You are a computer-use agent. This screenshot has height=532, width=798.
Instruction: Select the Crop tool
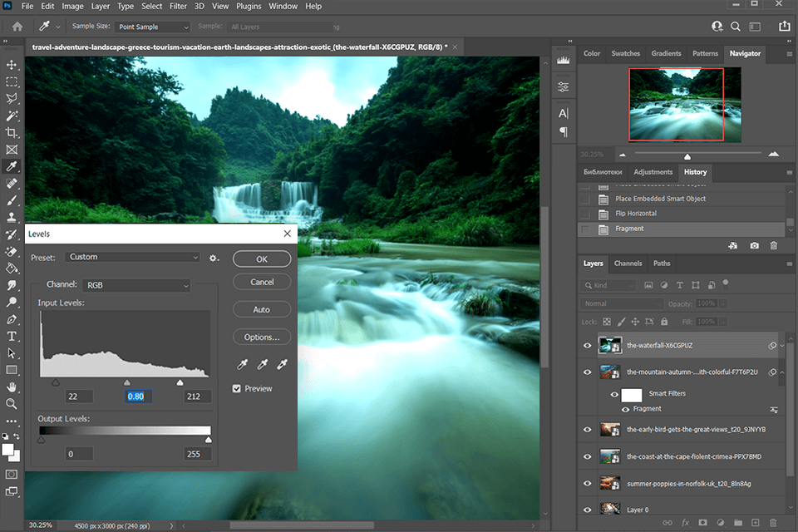pyautogui.click(x=12, y=132)
